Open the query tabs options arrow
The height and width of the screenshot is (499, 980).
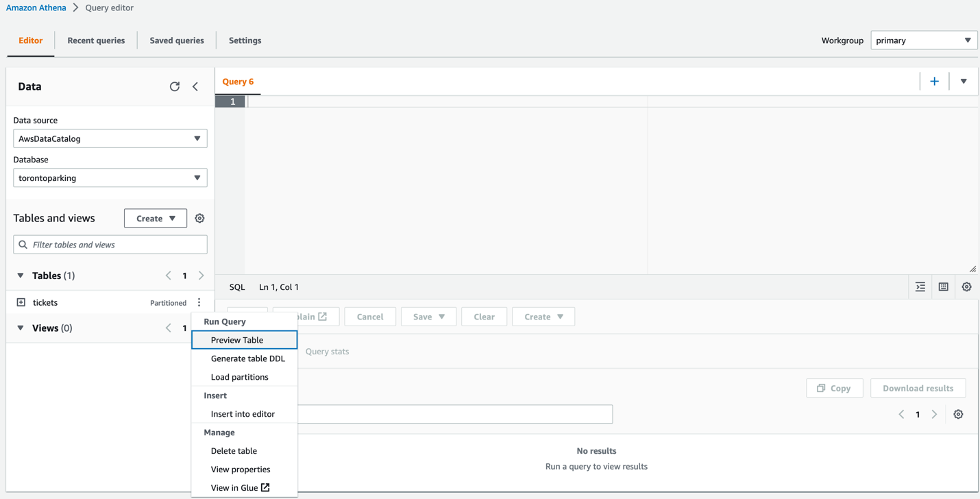[x=964, y=82]
